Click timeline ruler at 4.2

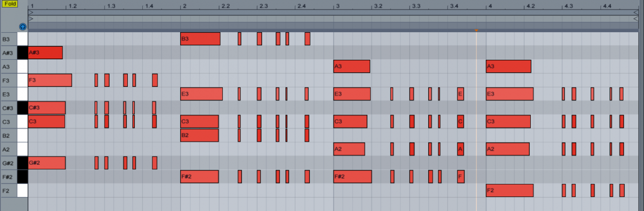530,7
